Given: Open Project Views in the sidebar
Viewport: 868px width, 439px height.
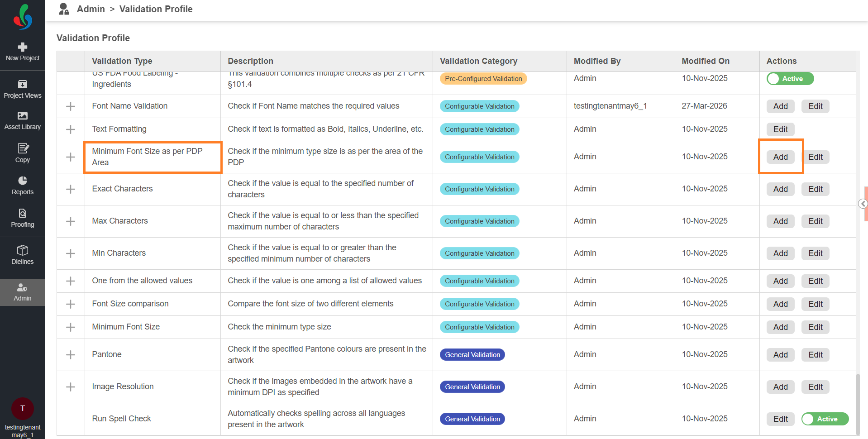Looking at the screenshot, I should click(23, 89).
